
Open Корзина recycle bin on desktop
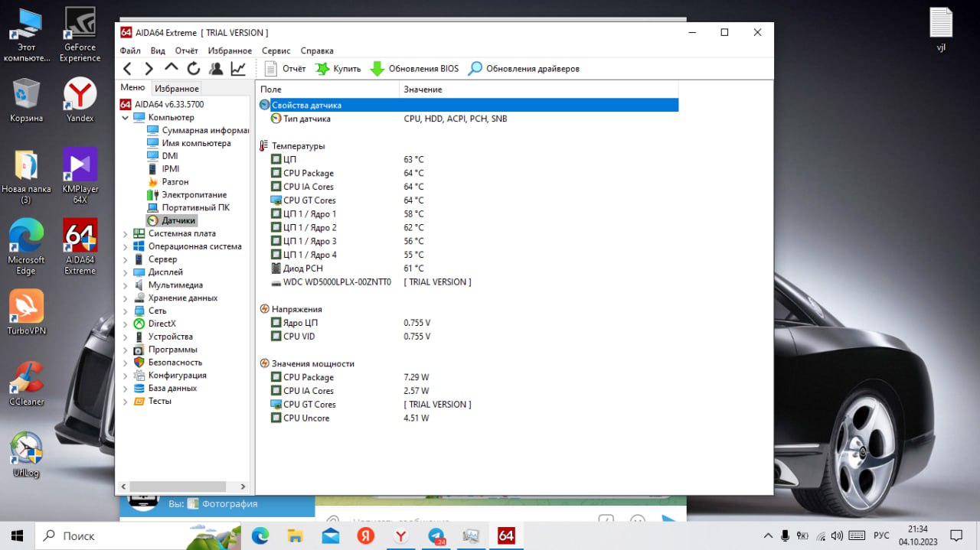point(27,99)
